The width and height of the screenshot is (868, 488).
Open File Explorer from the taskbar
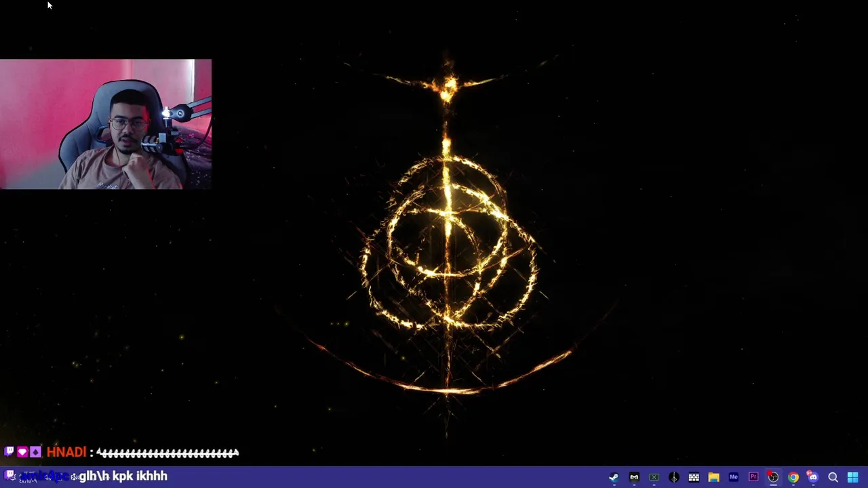coord(713,477)
